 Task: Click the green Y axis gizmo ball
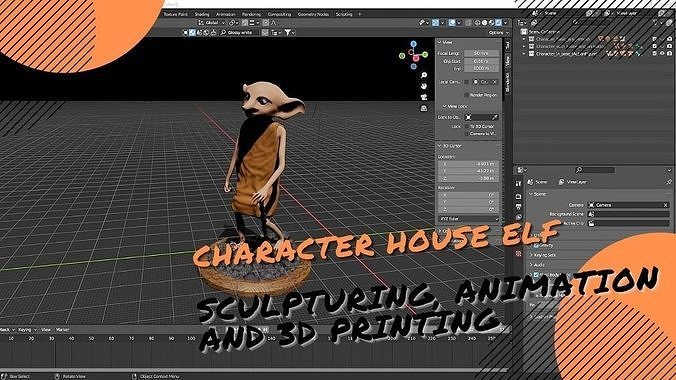425,55
